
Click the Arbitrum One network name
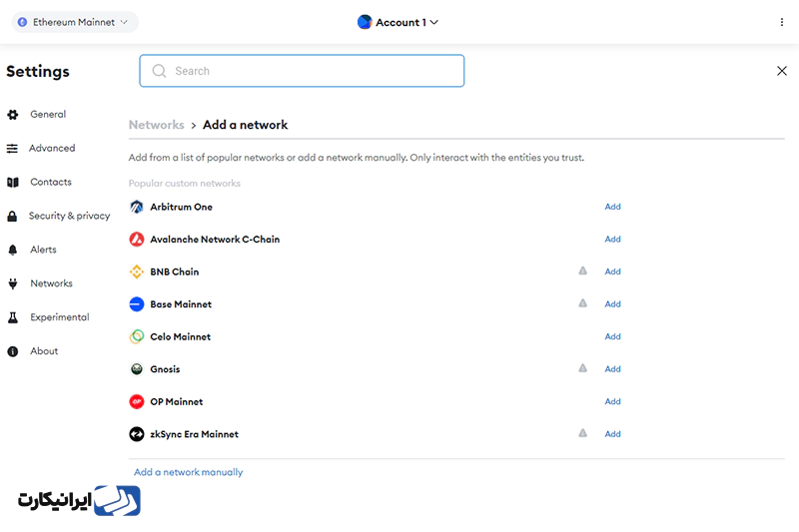click(181, 207)
